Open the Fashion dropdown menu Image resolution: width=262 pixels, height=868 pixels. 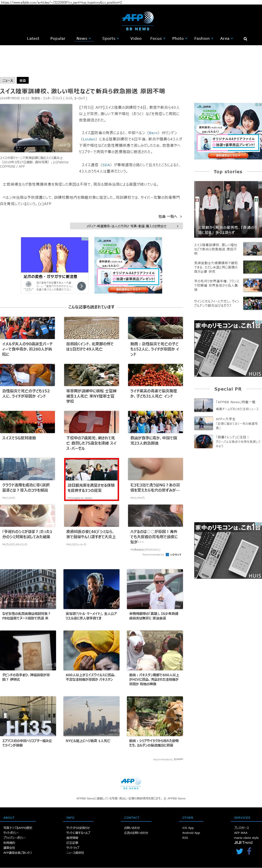pyautogui.click(x=204, y=39)
